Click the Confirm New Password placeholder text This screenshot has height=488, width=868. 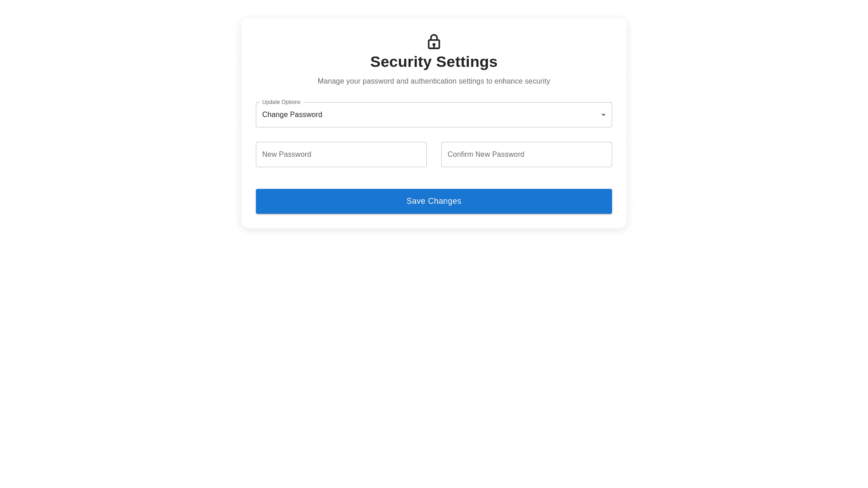coord(486,155)
